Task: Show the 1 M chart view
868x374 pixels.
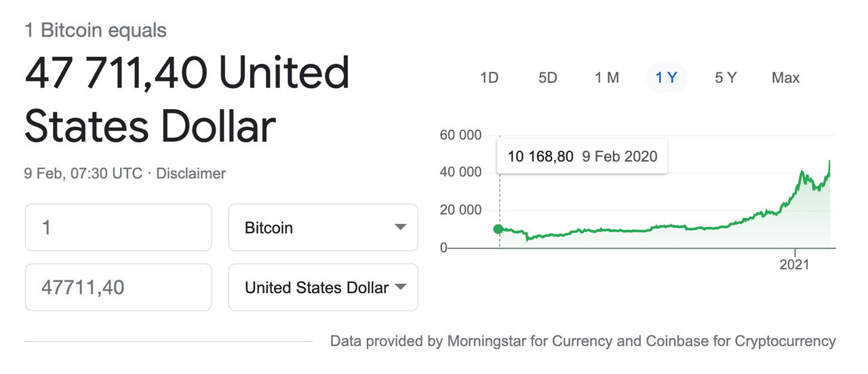Action: point(607,78)
